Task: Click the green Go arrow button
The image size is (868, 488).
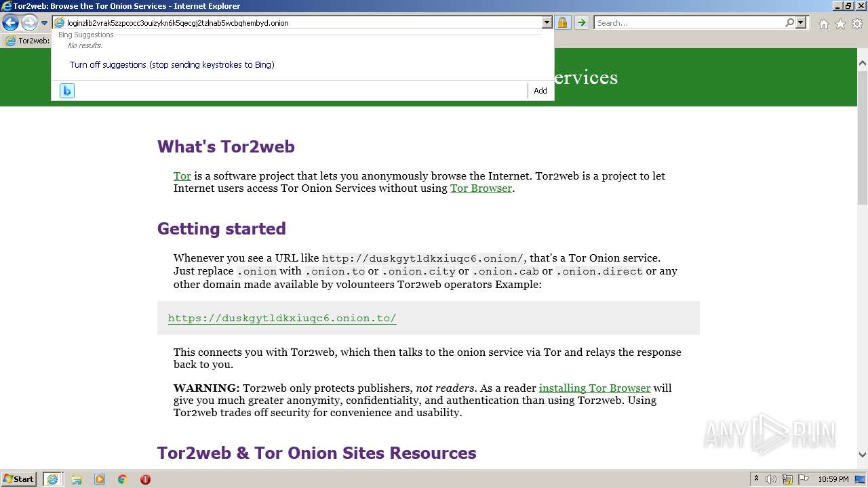Action: pyautogui.click(x=581, y=23)
